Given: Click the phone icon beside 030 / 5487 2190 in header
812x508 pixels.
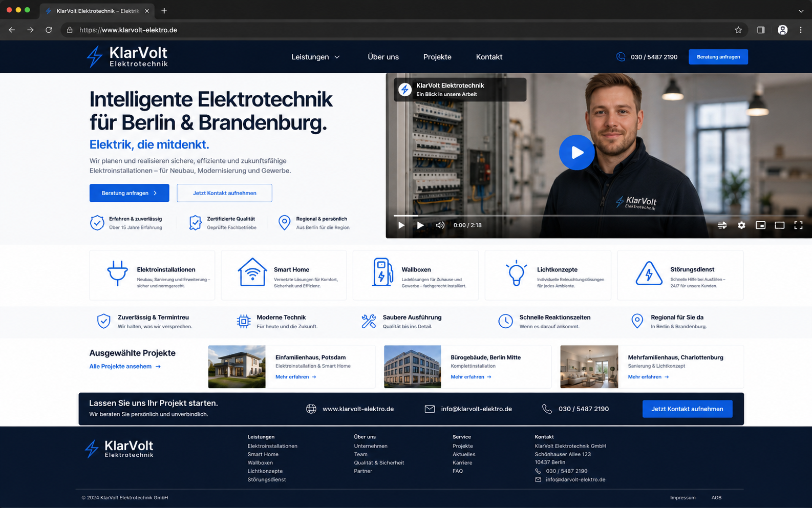Looking at the screenshot, I should 621,57.
